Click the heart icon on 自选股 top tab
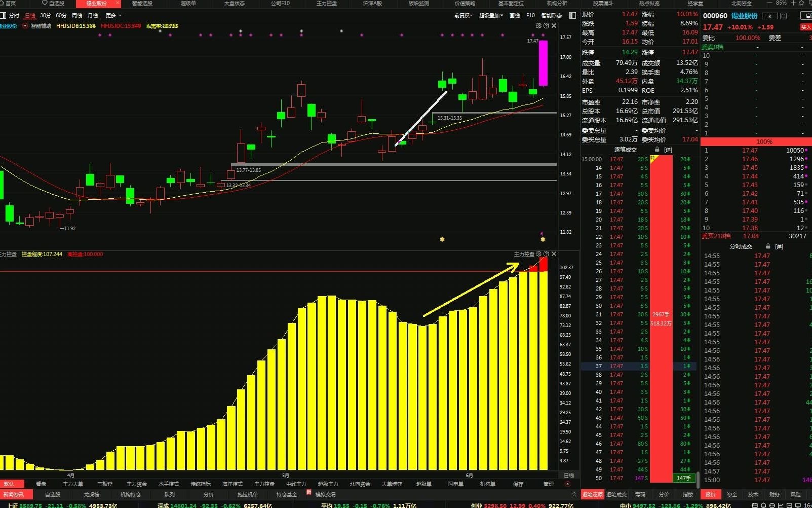This screenshot has height=508, width=812. click(x=45, y=3)
